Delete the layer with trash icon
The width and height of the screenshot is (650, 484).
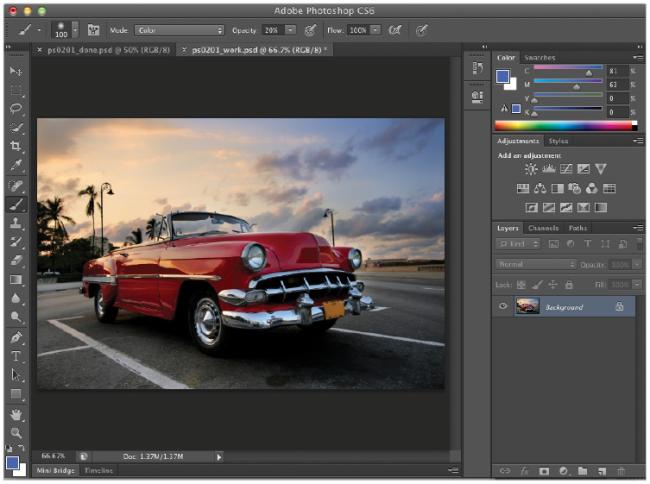621,471
